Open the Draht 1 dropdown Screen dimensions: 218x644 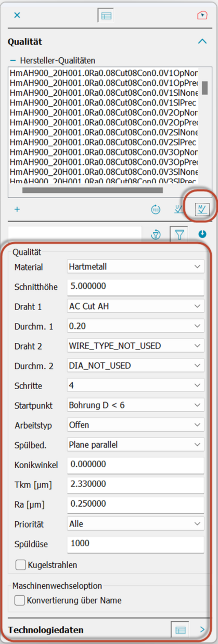(x=135, y=306)
